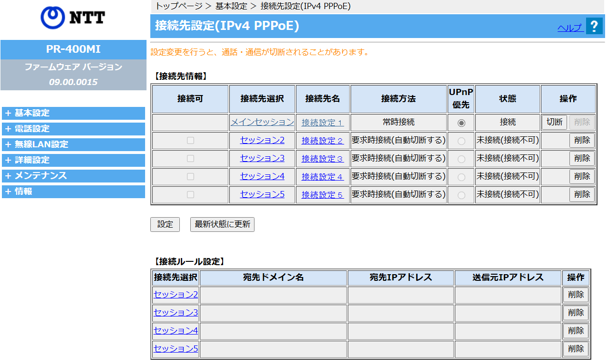Screen dimensions: 607x364
Task: Select UPnP priority radio for メインセッション
Action: [x=461, y=123]
